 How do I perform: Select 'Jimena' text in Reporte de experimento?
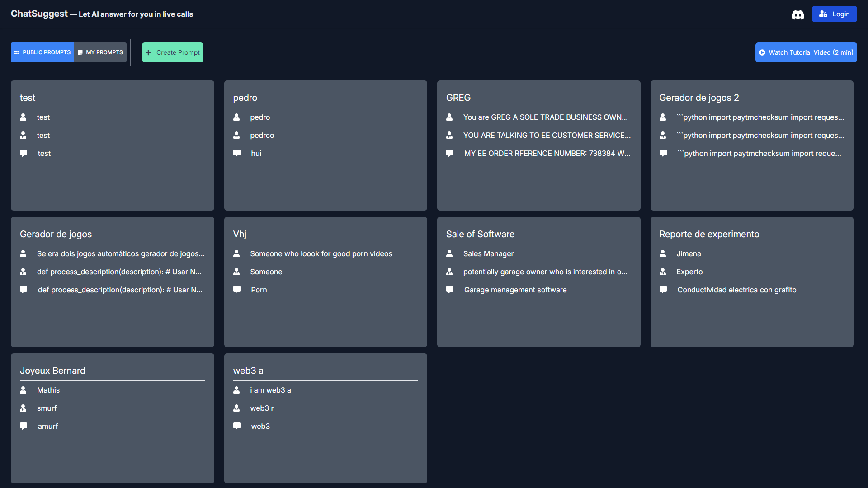[689, 253]
